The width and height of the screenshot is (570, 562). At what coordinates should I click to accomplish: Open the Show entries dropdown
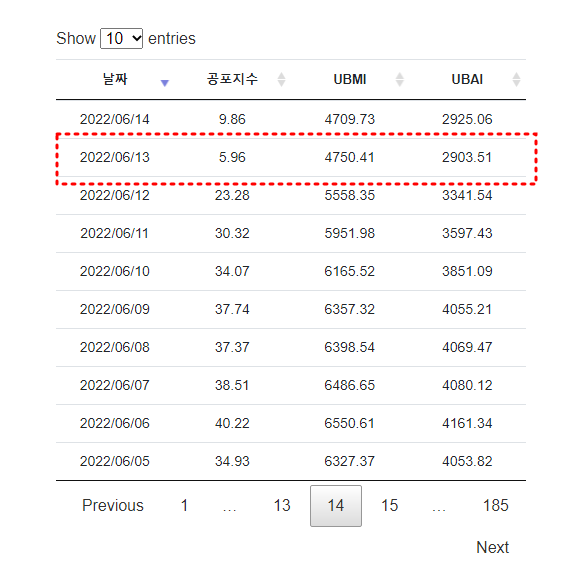point(121,39)
